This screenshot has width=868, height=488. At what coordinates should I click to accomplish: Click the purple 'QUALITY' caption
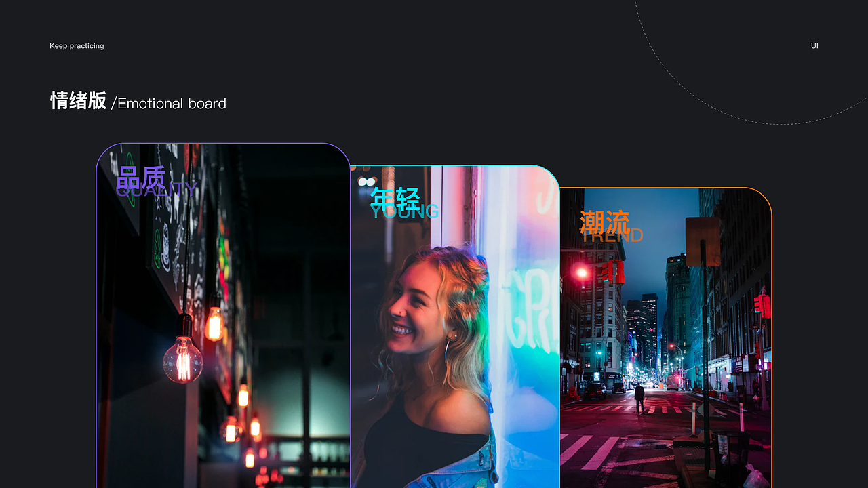click(157, 190)
